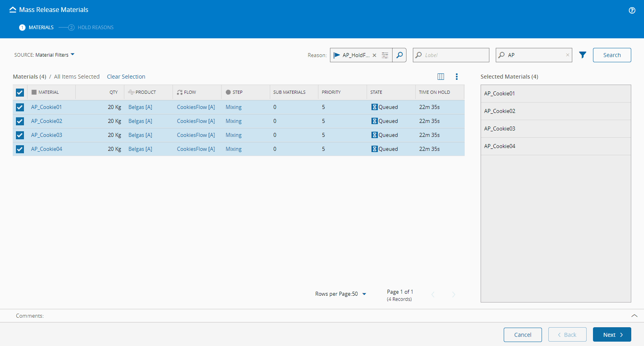This screenshot has width=644, height=346.
Task: Uncheck the AP_Cookie03 row checkbox
Action: point(20,135)
